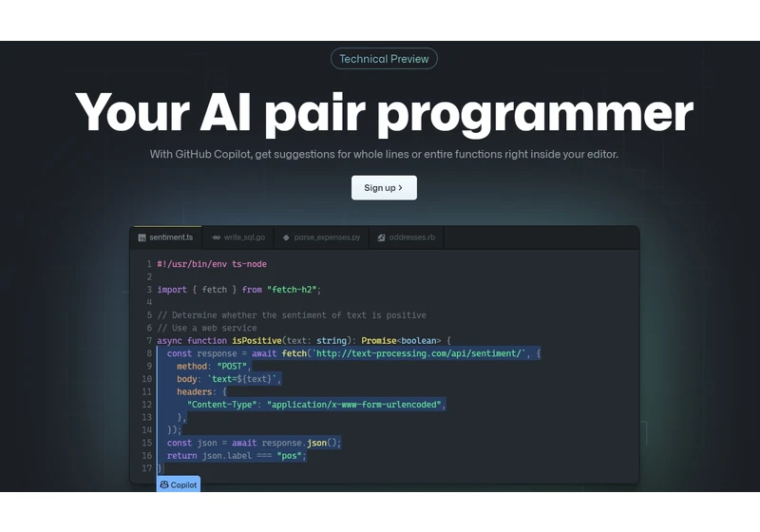Click the body: `text=${text}` line
Viewport: 760px width, 532px height.
pyautogui.click(x=229, y=379)
